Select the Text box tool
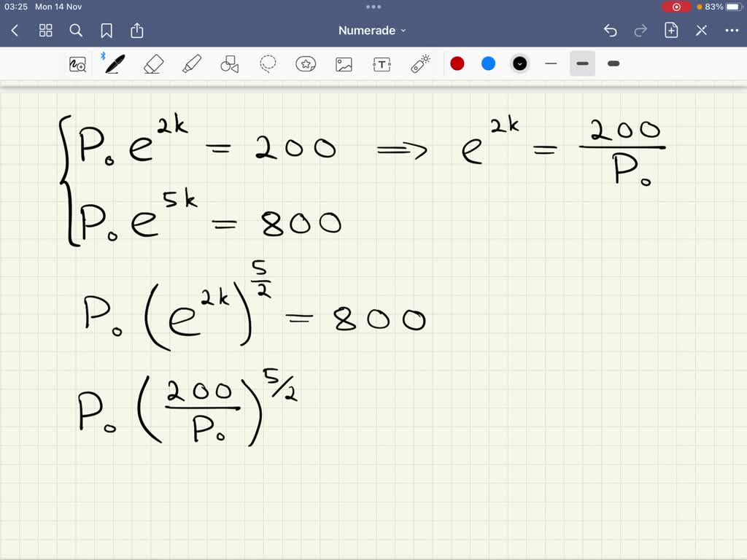Image resolution: width=747 pixels, height=560 pixels. [x=382, y=64]
